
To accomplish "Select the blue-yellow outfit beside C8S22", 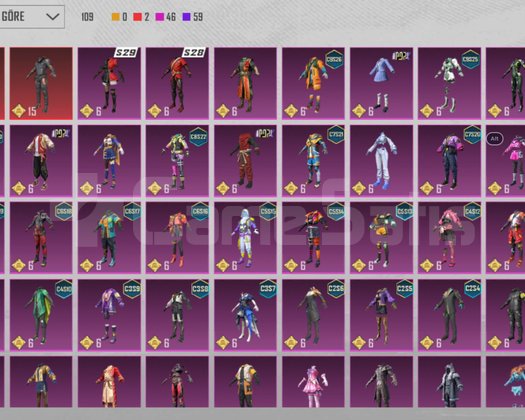I will coord(109,161).
